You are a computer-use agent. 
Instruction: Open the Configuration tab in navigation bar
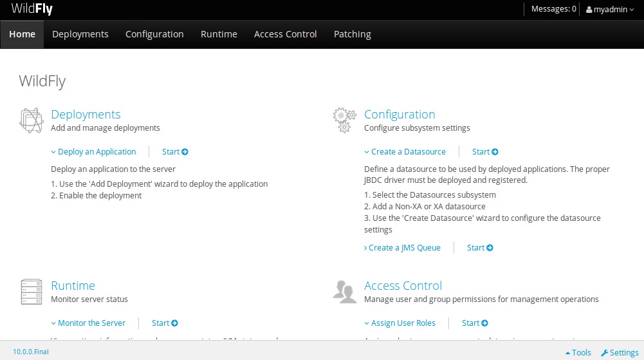coord(154,34)
